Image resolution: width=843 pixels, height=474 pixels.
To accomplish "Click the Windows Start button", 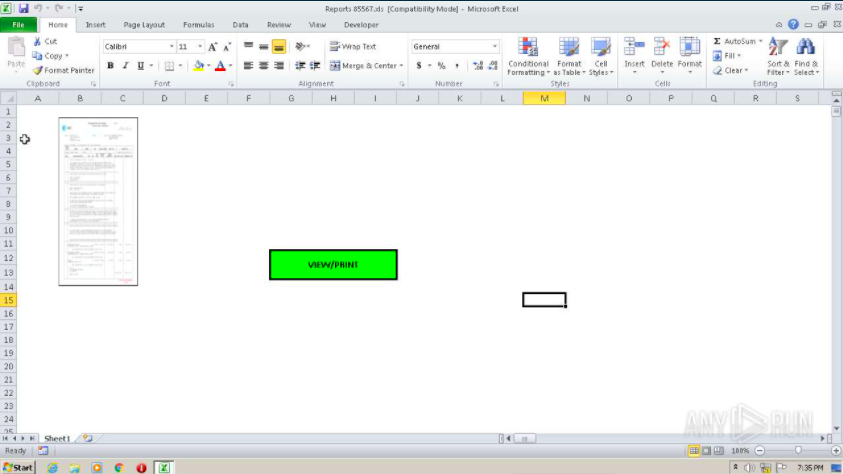I will tap(18, 467).
